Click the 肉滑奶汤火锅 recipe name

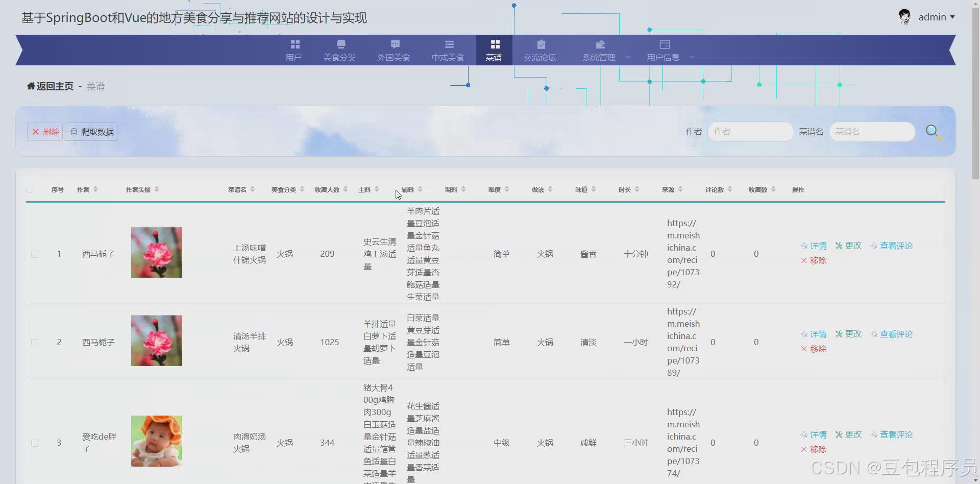coord(250,443)
